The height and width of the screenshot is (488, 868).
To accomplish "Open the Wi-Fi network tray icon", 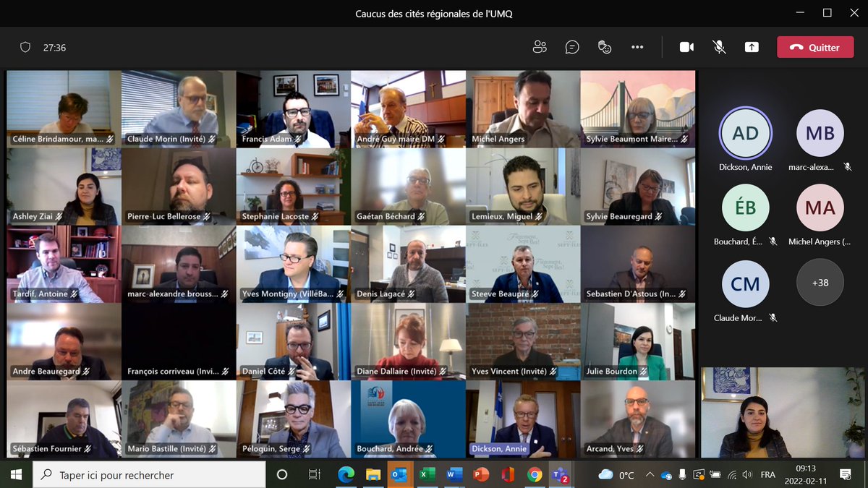I will pos(731,475).
